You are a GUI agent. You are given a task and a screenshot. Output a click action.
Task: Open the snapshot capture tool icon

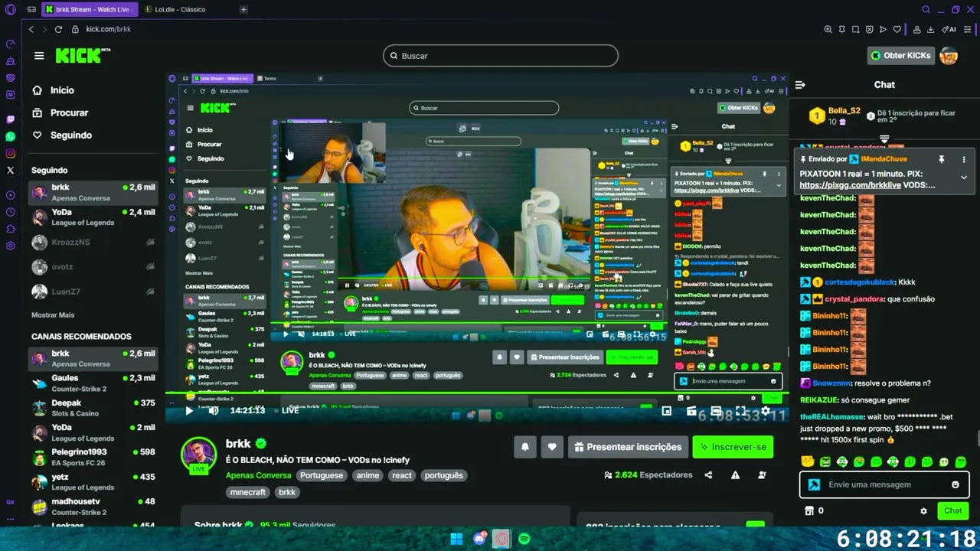point(855,29)
